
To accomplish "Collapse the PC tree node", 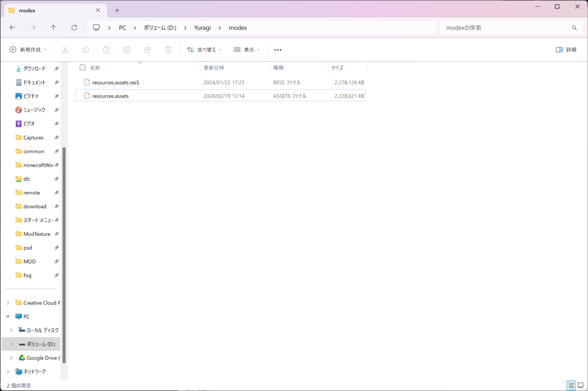I will [8, 316].
